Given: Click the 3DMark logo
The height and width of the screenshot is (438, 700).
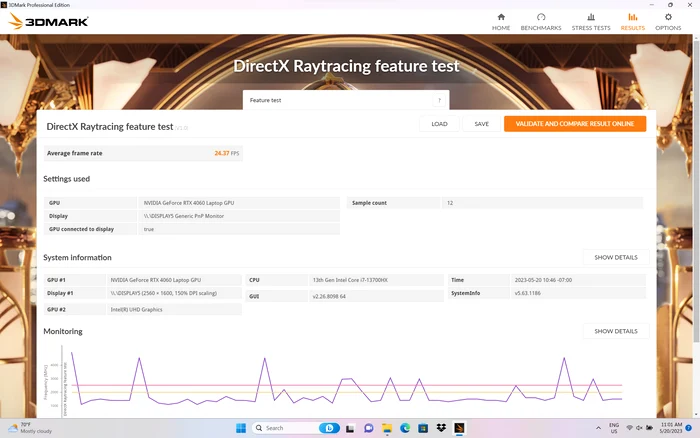Looking at the screenshot, I should pos(48,21).
